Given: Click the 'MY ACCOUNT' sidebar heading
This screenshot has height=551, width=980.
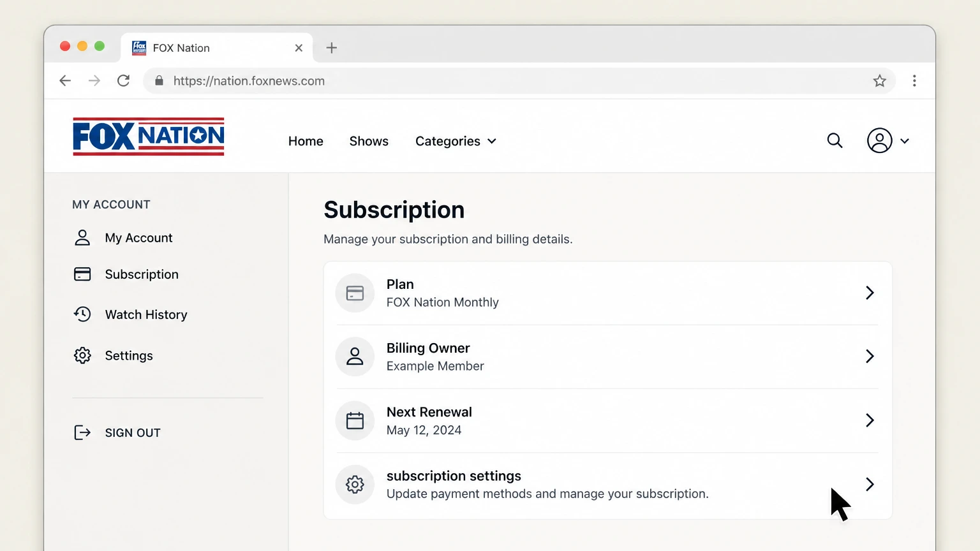Looking at the screenshot, I should pos(111,205).
